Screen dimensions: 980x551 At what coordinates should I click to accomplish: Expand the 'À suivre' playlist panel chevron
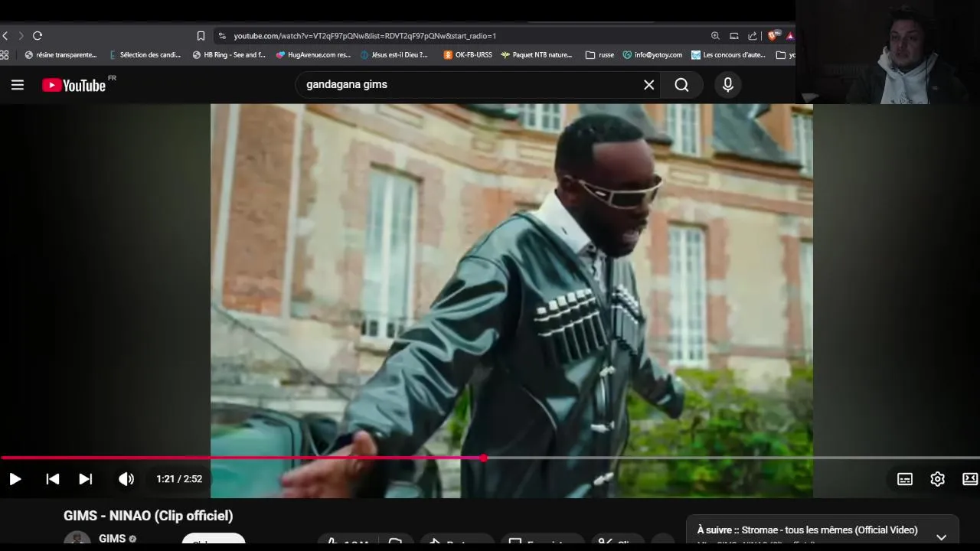coord(942,537)
